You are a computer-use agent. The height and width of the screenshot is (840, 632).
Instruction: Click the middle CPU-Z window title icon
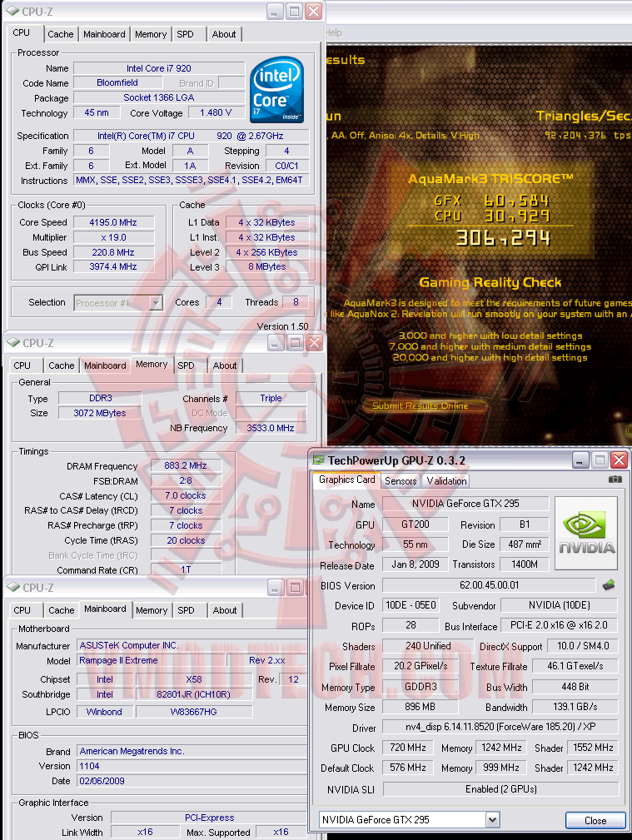[x=12, y=342]
